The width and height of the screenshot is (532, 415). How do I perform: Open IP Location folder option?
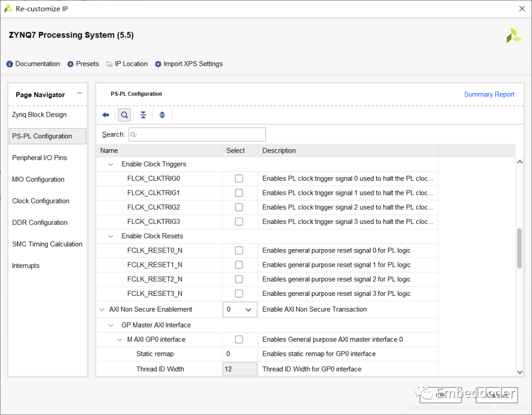pos(127,64)
